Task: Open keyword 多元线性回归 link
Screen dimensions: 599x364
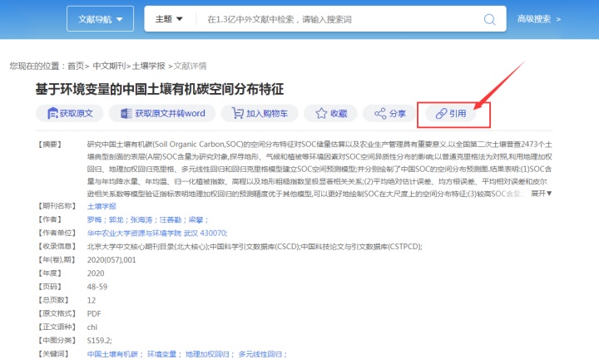Action: (260, 354)
